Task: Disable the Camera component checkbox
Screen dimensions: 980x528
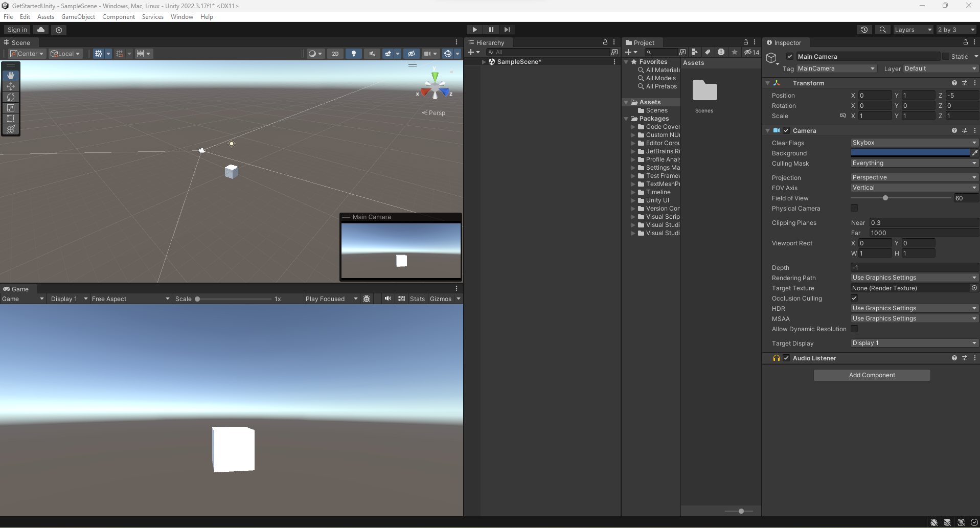Action: 786,130
